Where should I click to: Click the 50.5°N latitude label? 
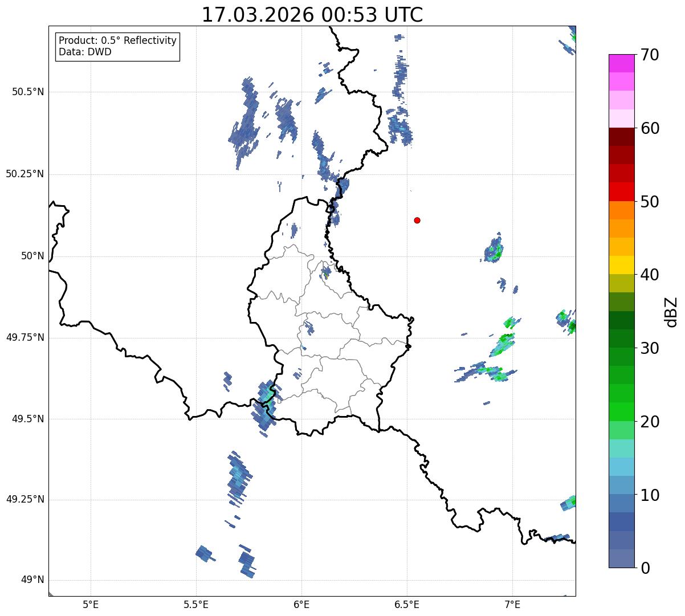tap(28, 92)
